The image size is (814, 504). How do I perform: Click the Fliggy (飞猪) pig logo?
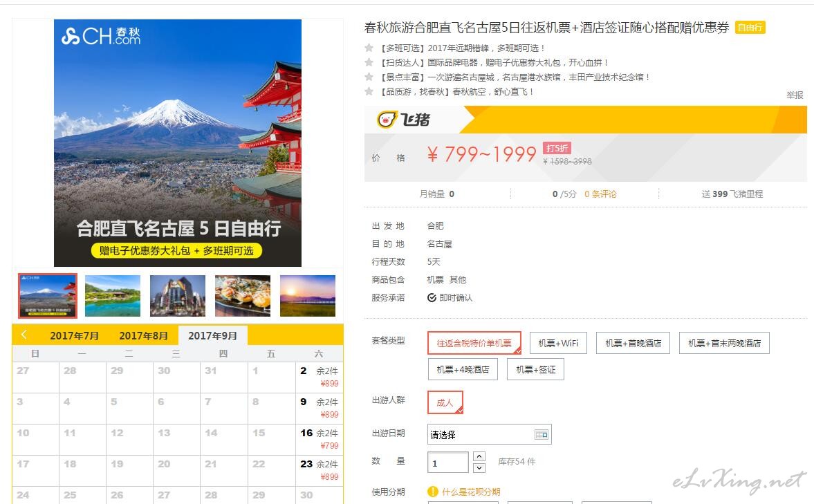tap(404, 120)
